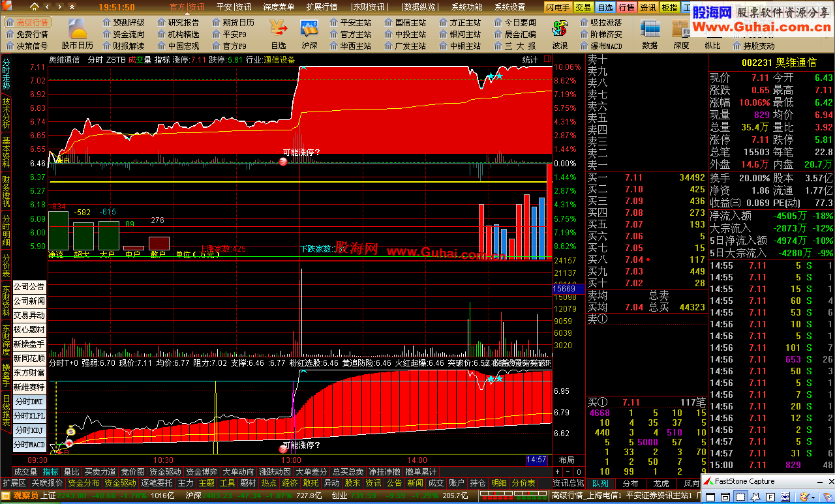Open the 数据纵览 menu
835x504 pixels.
click(419, 7)
